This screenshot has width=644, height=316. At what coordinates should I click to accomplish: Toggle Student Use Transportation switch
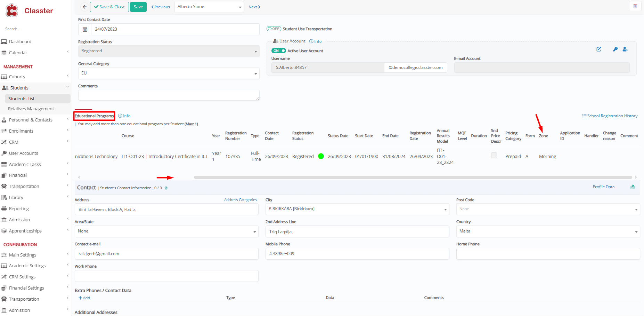(x=274, y=29)
